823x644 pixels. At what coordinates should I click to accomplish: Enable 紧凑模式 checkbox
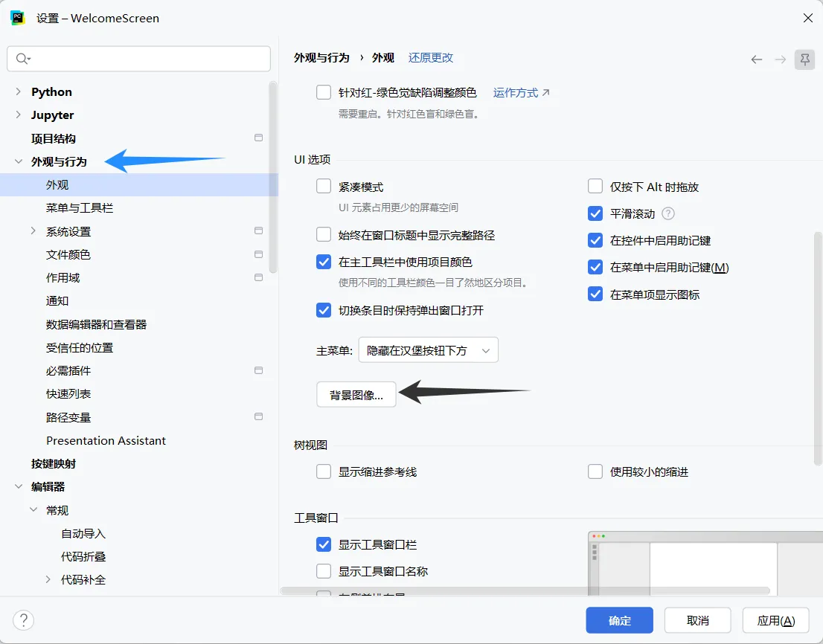tap(324, 186)
